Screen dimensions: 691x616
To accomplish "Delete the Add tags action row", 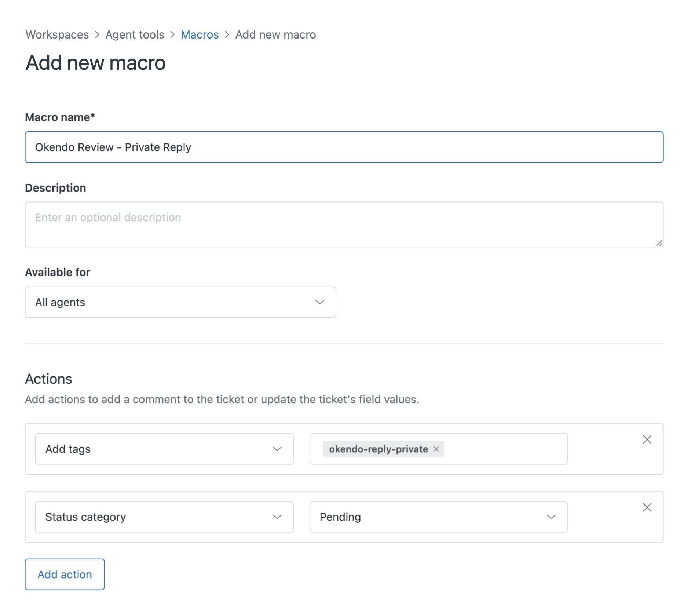I will pos(647,440).
